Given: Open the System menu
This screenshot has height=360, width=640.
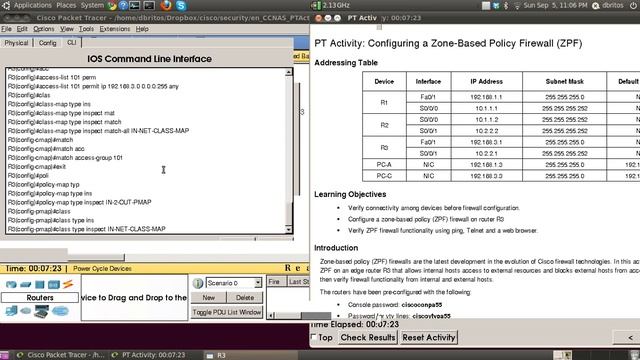Looking at the screenshot, I should tap(92, 5).
